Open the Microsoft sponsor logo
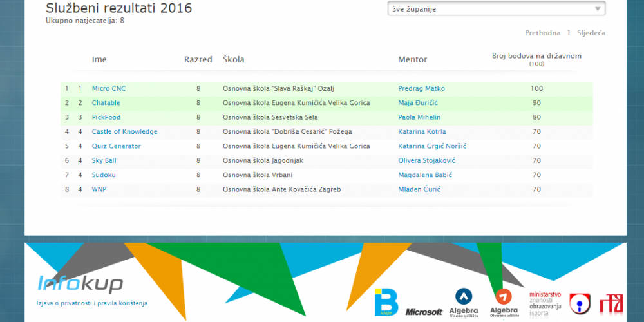 point(424,312)
